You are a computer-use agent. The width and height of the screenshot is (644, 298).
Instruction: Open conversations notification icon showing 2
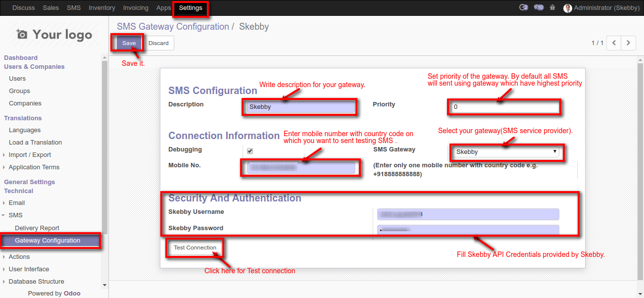pyautogui.click(x=523, y=7)
